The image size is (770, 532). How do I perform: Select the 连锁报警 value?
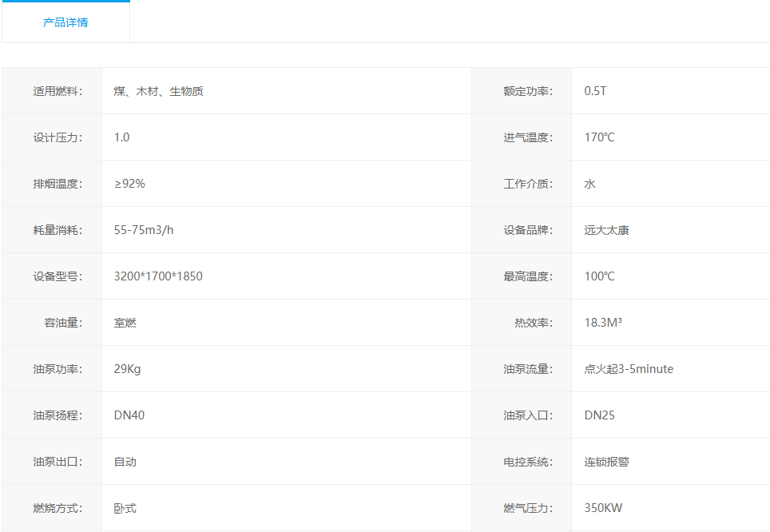pyautogui.click(x=606, y=462)
